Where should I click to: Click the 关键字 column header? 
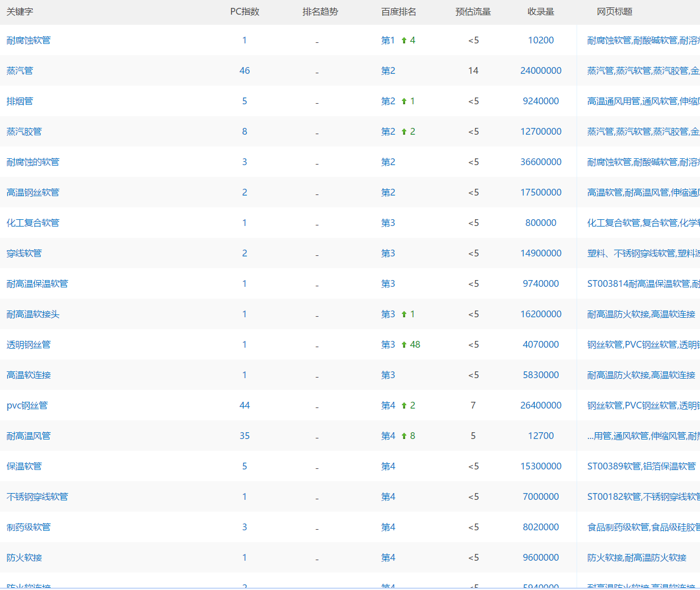(x=20, y=12)
